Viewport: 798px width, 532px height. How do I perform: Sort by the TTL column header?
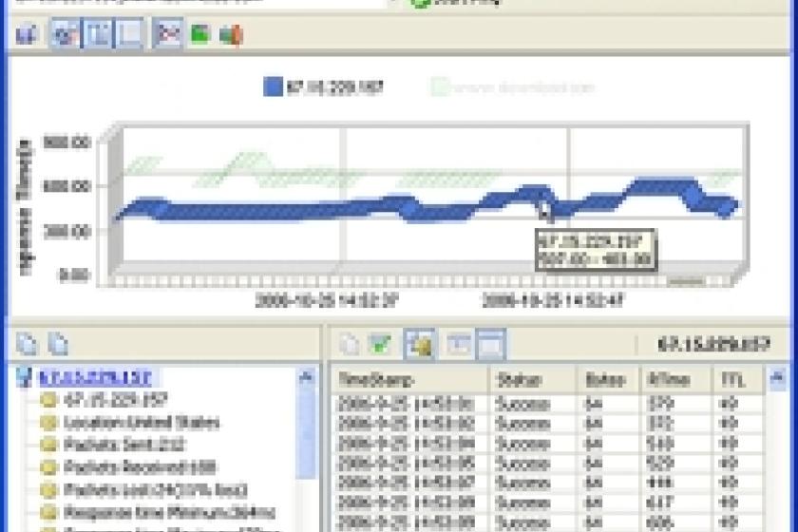tap(738, 380)
